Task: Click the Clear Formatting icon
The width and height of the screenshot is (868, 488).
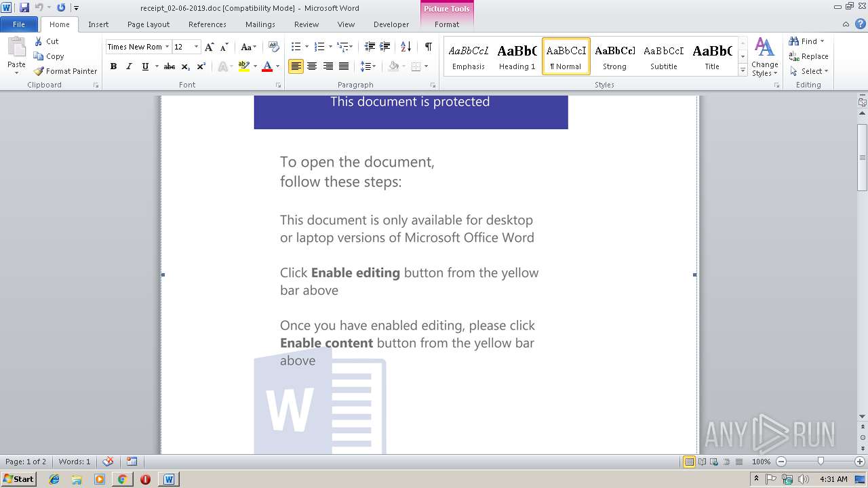Action: click(274, 47)
